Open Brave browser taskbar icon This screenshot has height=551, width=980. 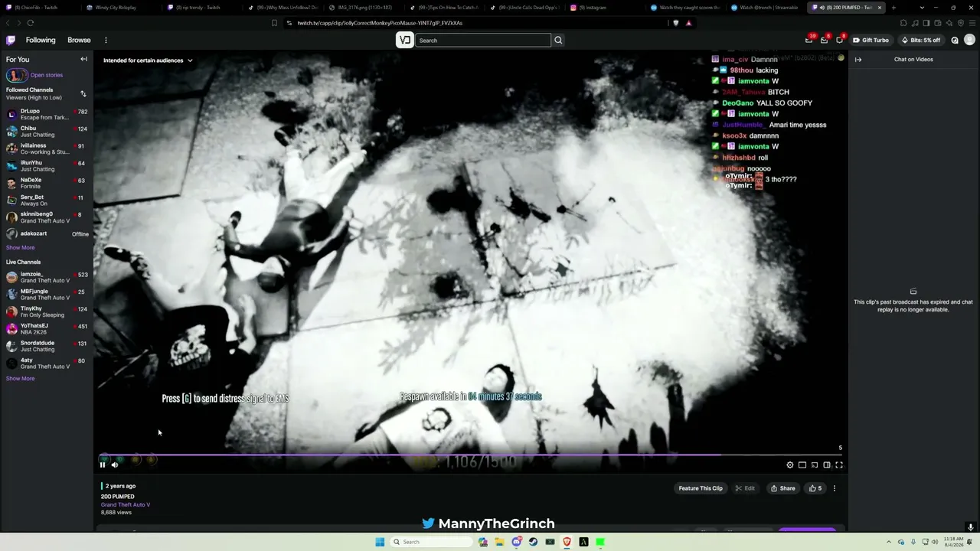(x=567, y=542)
